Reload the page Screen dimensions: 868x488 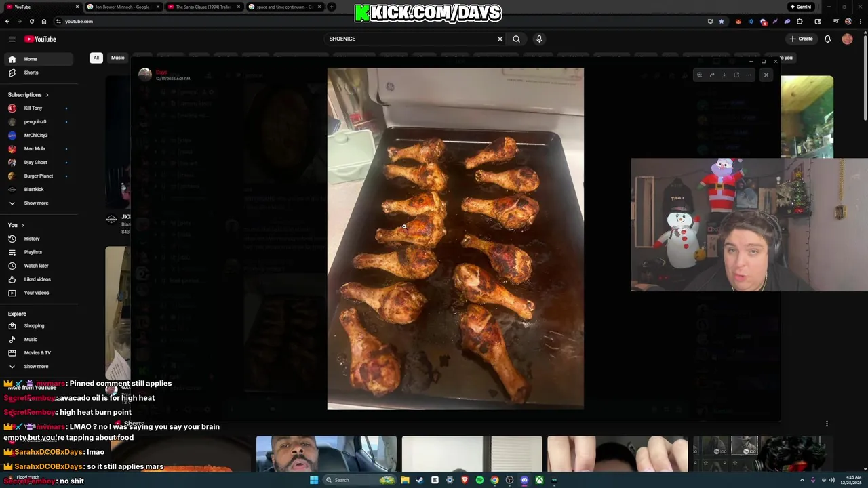31,21
